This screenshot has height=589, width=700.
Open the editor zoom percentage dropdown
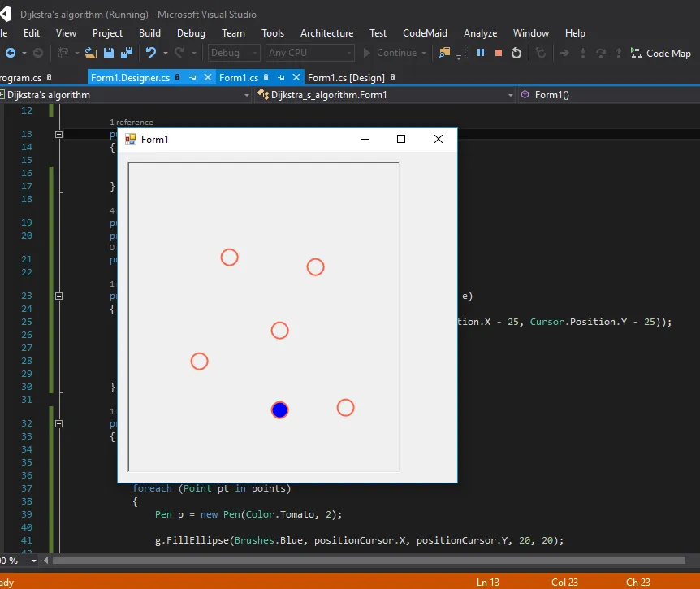click(33, 561)
